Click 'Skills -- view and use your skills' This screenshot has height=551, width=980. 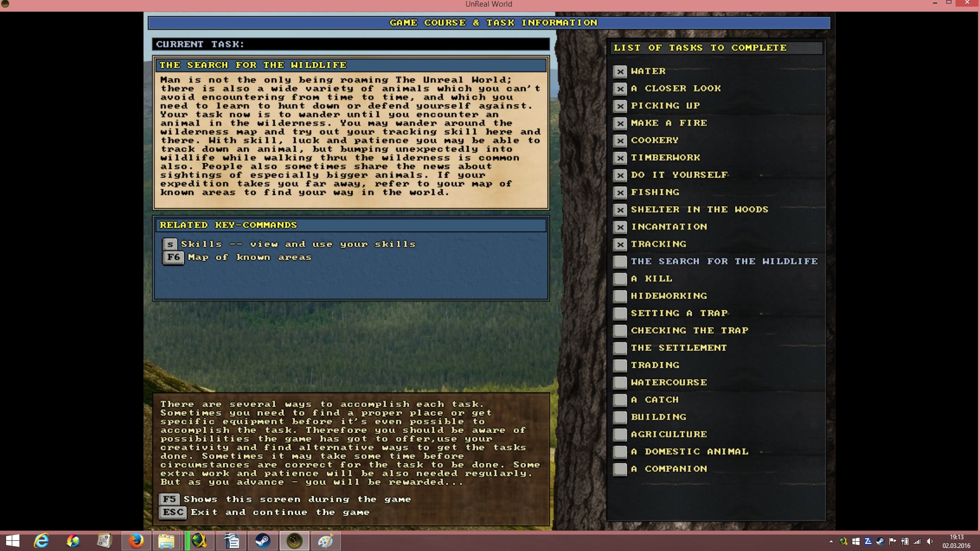point(299,244)
